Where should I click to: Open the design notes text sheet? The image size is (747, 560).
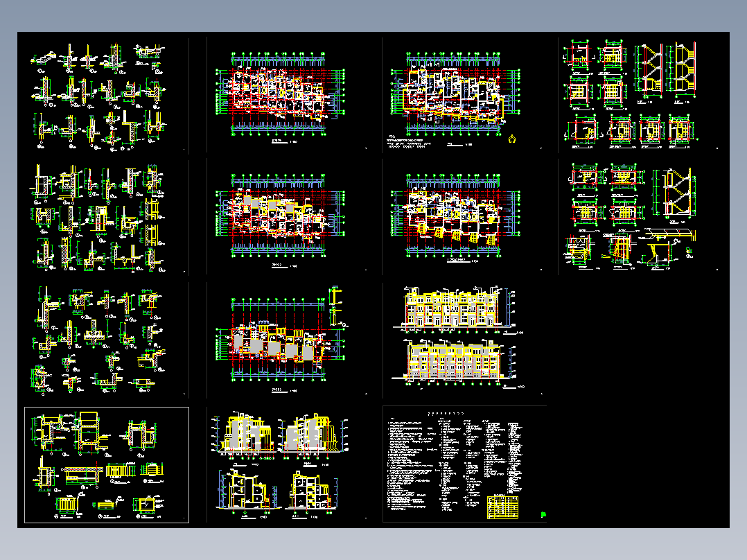click(464, 464)
